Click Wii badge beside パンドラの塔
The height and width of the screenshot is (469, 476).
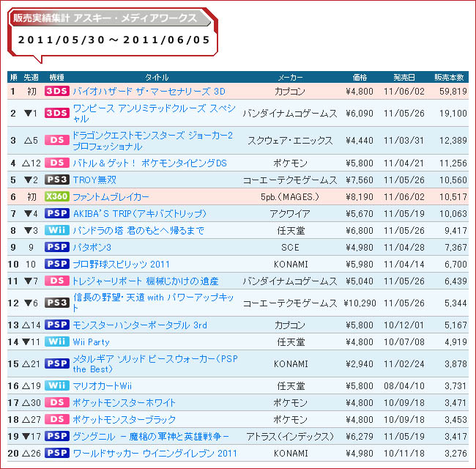57,230
